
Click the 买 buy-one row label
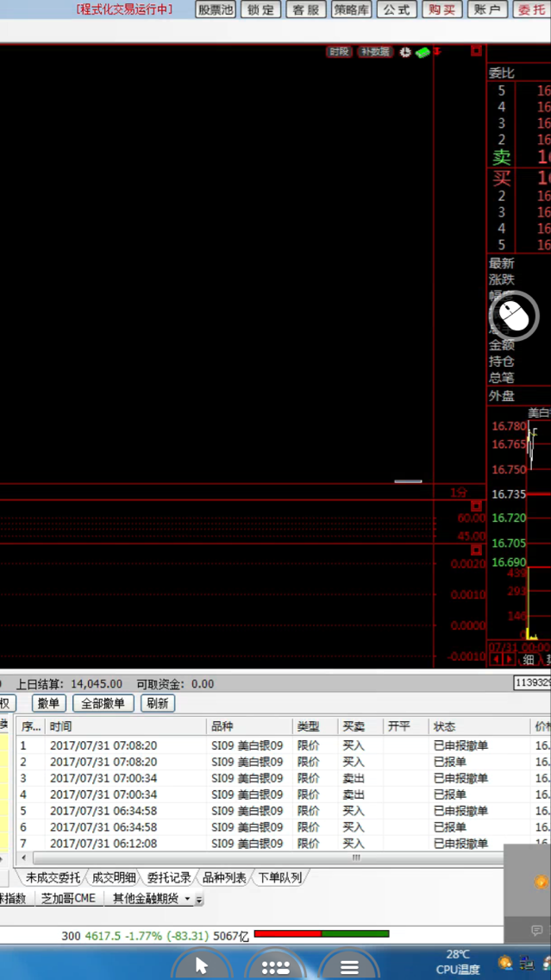point(502,178)
